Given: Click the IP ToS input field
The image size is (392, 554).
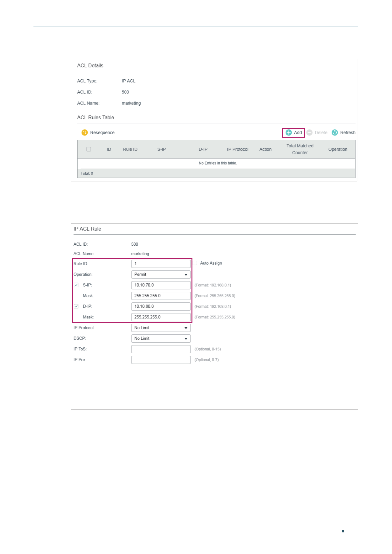Looking at the screenshot, I should pos(161,349).
